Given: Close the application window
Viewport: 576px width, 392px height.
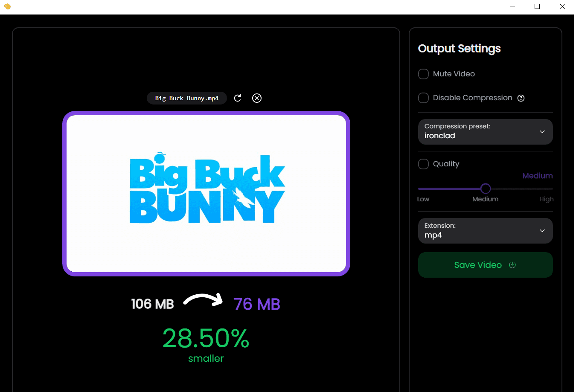Looking at the screenshot, I should tap(562, 6).
